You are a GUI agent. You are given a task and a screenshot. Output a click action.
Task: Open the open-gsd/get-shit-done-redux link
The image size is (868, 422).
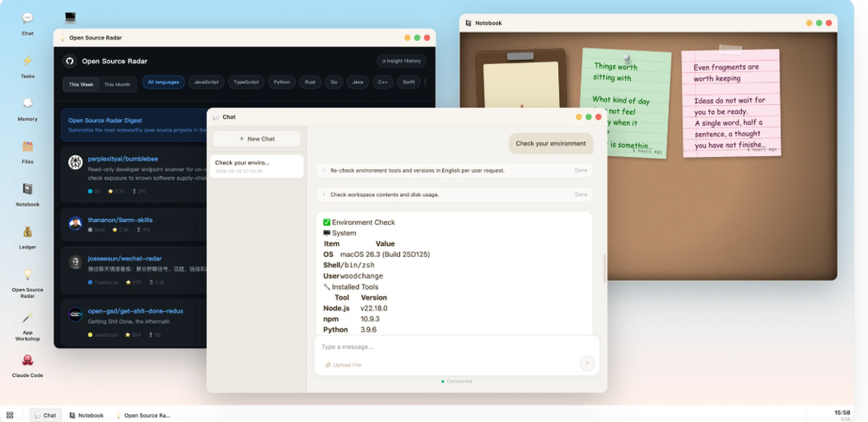(135, 311)
